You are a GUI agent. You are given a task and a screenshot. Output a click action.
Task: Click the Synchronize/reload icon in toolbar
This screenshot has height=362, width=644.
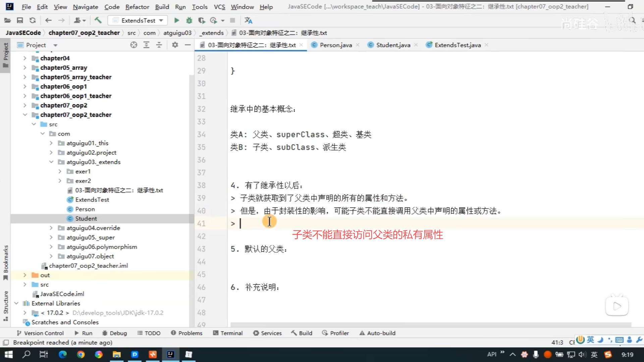(33, 20)
